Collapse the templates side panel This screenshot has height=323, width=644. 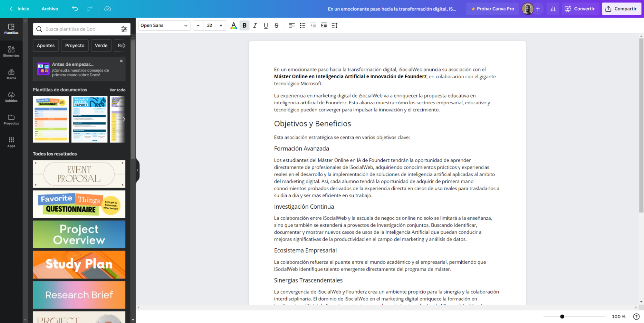tap(138, 170)
